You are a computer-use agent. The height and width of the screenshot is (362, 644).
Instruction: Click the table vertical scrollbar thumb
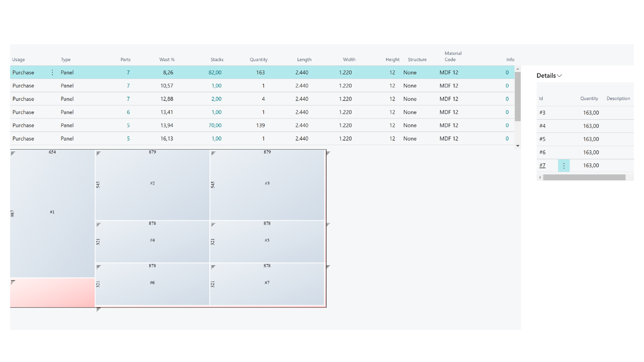point(518,97)
